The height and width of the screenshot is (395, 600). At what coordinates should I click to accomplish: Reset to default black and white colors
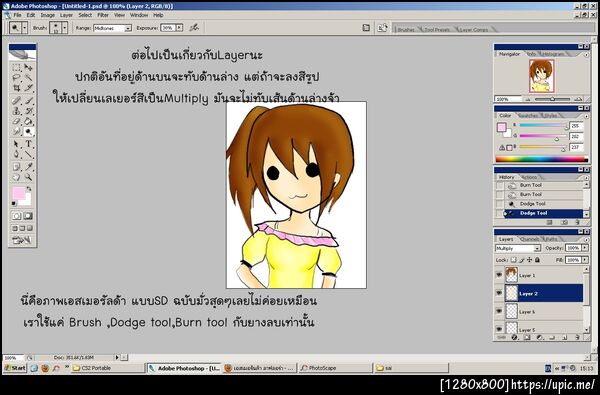(14, 203)
